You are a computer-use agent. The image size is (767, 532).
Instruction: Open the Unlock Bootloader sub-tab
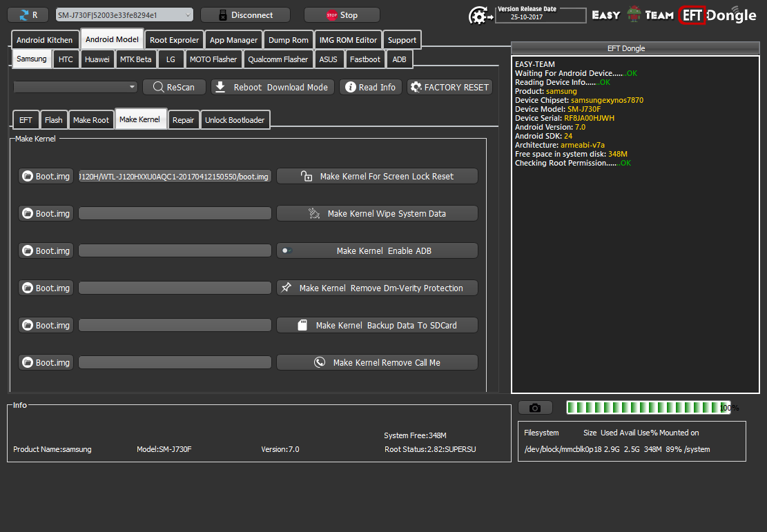coord(235,120)
